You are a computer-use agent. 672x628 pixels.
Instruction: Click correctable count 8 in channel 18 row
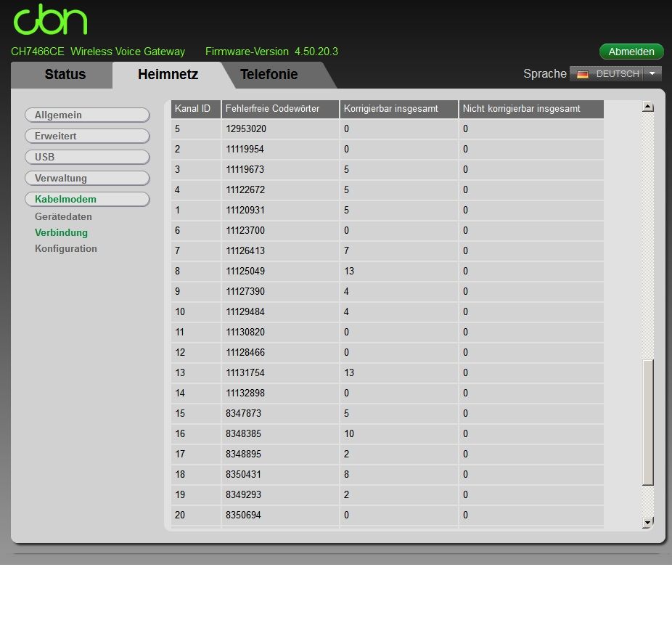[x=346, y=475]
